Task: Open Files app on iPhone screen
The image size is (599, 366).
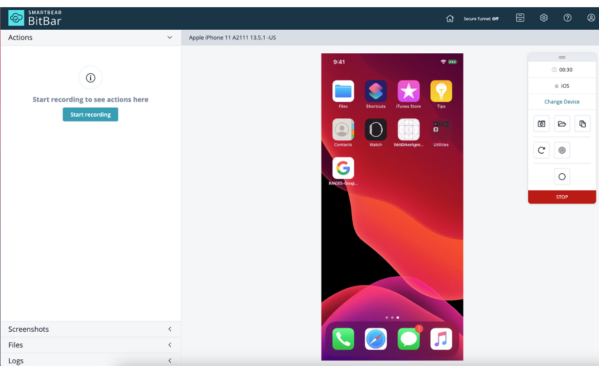Action: tap(343, 91)
